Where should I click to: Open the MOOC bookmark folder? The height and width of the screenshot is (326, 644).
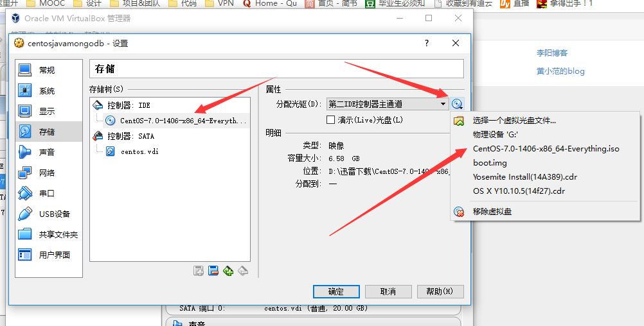45,3
